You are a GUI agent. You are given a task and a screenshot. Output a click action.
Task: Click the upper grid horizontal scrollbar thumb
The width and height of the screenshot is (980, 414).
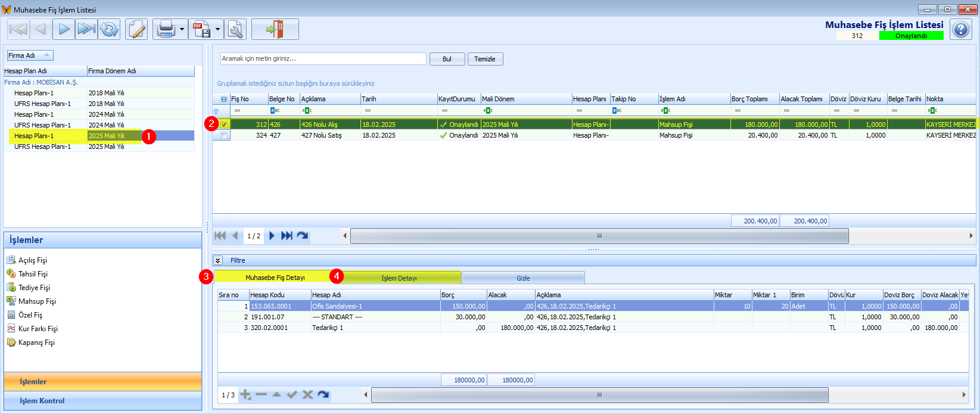599,236
